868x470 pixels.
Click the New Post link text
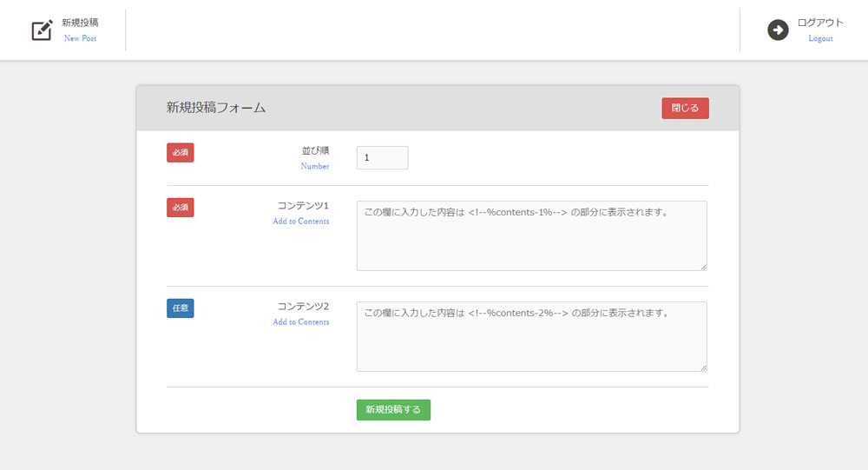(x=80, y=38)
